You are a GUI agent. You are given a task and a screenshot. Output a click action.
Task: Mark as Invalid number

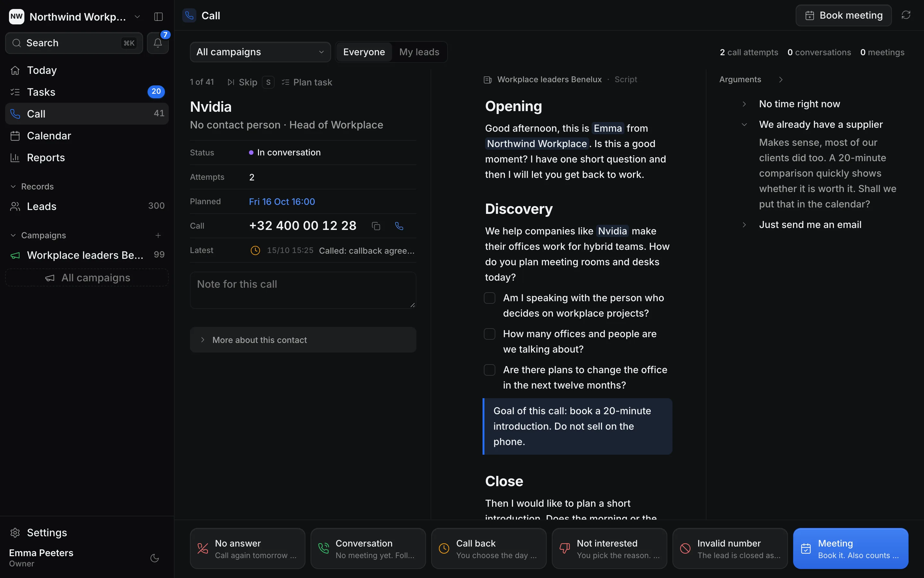pyautogui.click(x=730, y=548)
